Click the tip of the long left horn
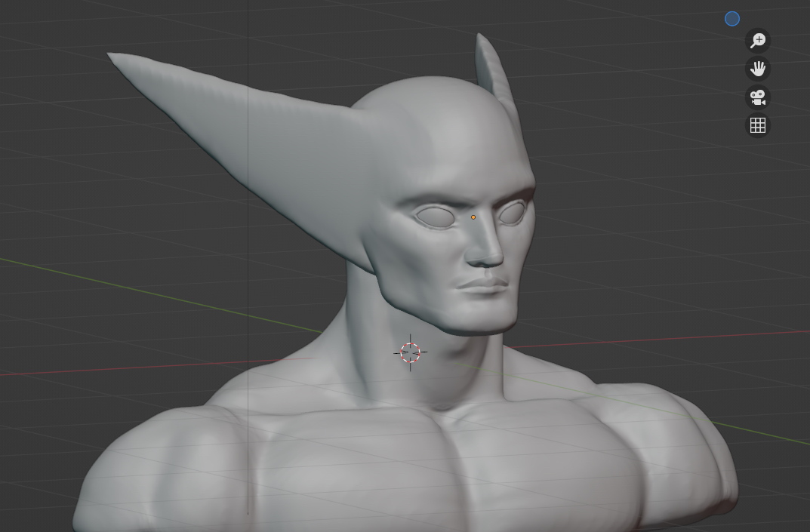810x532 pixels. [x=112, y=55]
